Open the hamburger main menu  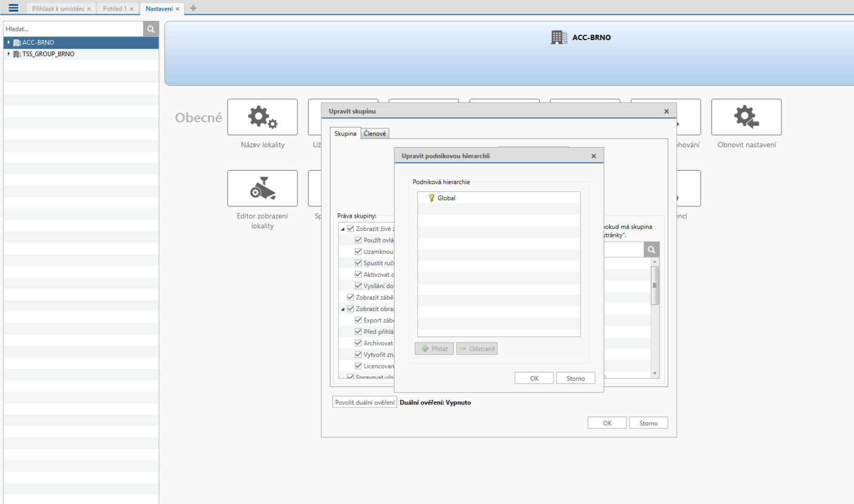click(x=13, y=8)
